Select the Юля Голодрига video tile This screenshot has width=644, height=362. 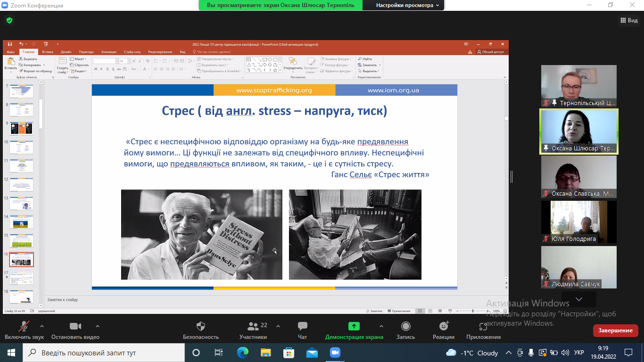[x=579, y=222]
